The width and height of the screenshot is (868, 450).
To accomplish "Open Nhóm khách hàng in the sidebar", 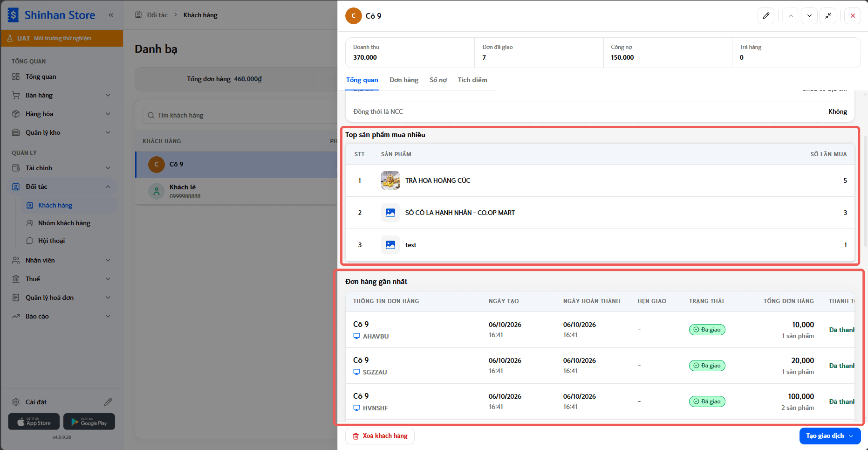I will pyautogui.click(x=64, y=223).
